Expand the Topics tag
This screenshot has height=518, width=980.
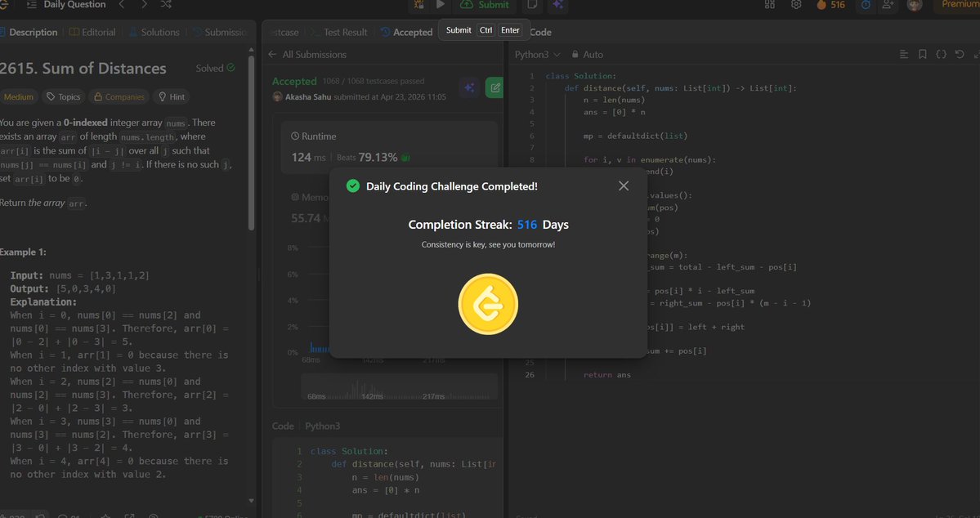coord(64,97)
